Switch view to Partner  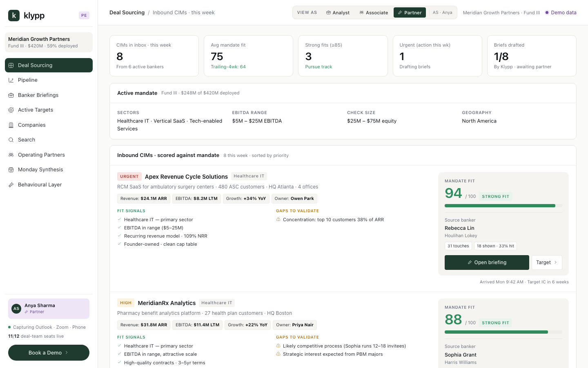tap(410, 13)
